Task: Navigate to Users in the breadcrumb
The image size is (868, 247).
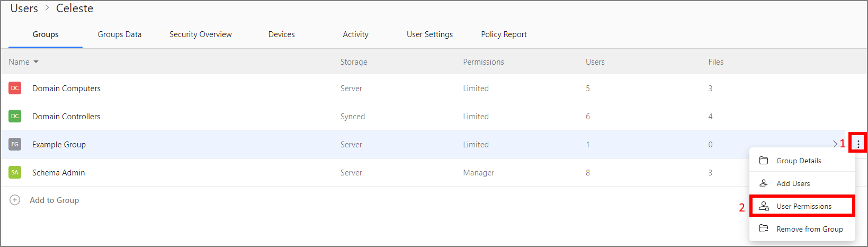Action: 24,8
